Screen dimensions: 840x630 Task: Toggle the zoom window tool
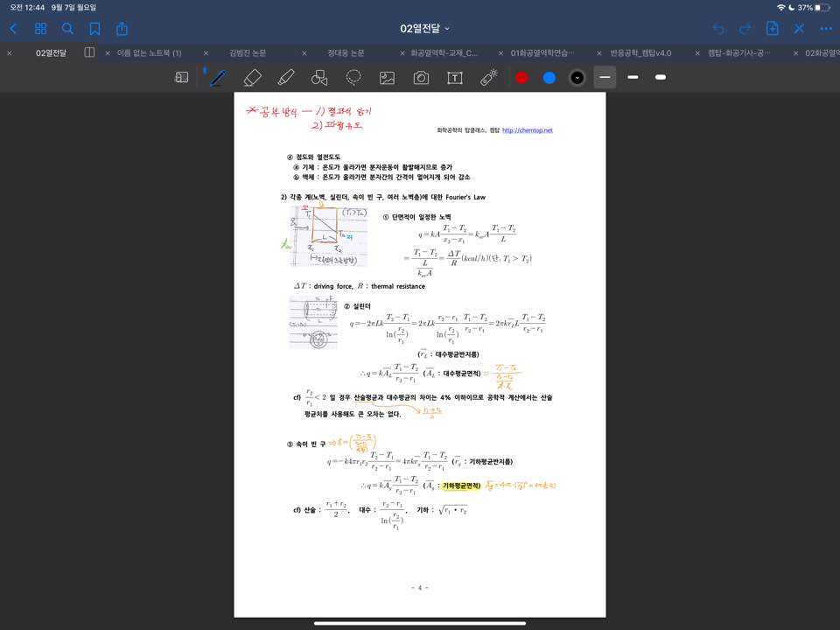point(182,78)
